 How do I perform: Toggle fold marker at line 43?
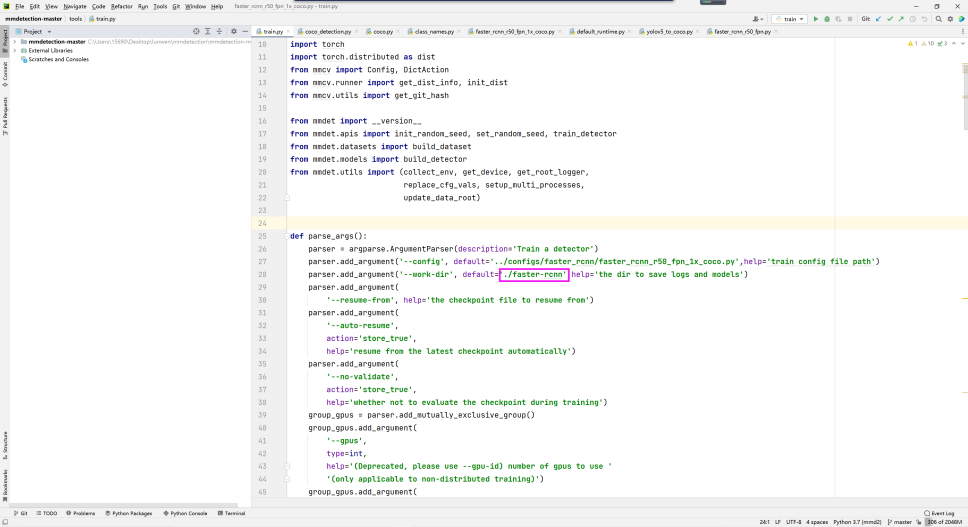pos(286,467)
